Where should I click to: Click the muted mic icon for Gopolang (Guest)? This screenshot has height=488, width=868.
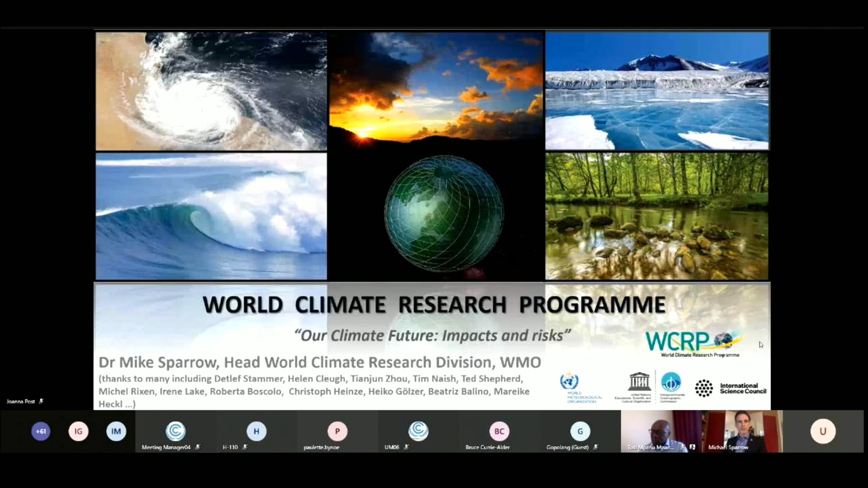point(596,447)
